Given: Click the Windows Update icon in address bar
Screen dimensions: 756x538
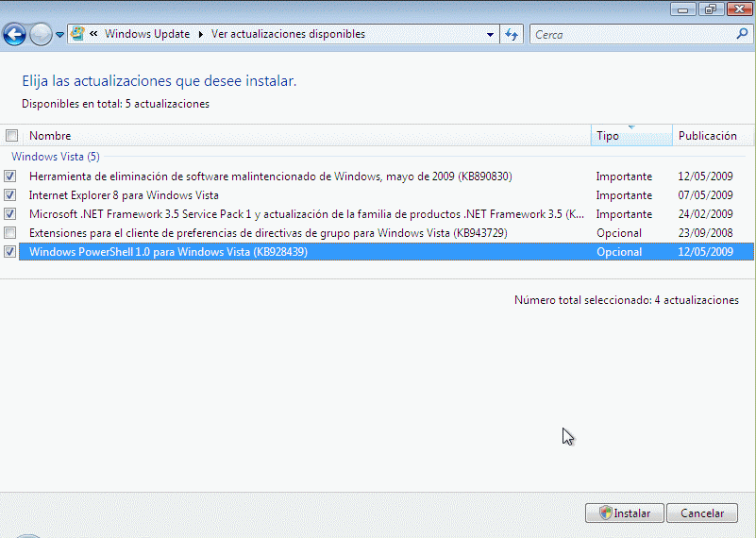Looking at the screenshot, I should 78,34.
